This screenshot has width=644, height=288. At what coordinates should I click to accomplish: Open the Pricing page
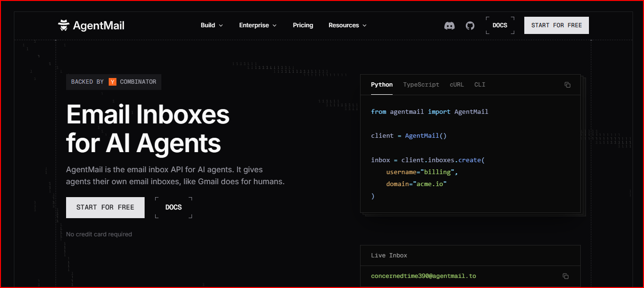click(303, 25)
